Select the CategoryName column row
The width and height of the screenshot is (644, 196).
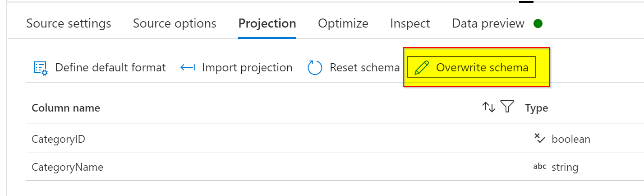[x=335, y=167]
